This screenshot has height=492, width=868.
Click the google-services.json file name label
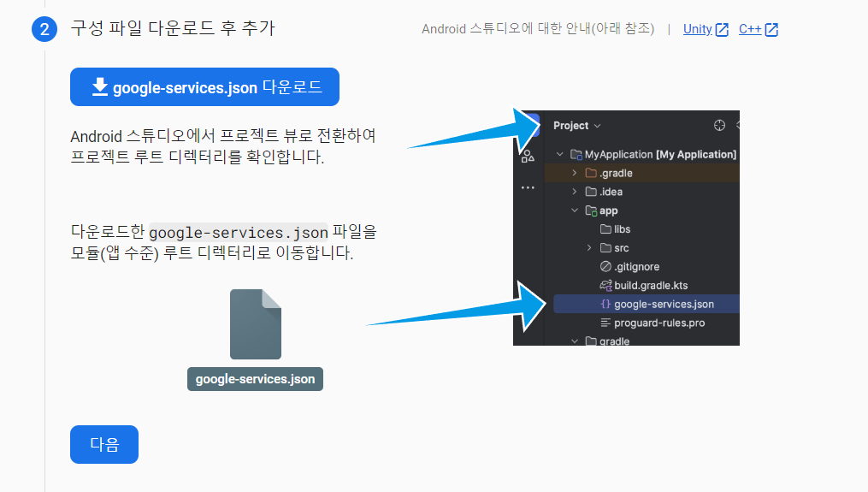(255, 379)
